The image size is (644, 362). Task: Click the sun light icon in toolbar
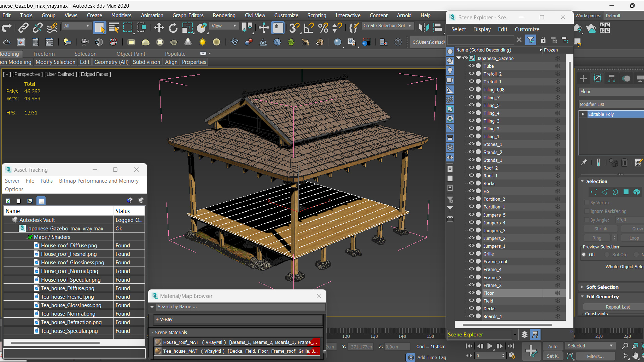click(x=202, y=42)
